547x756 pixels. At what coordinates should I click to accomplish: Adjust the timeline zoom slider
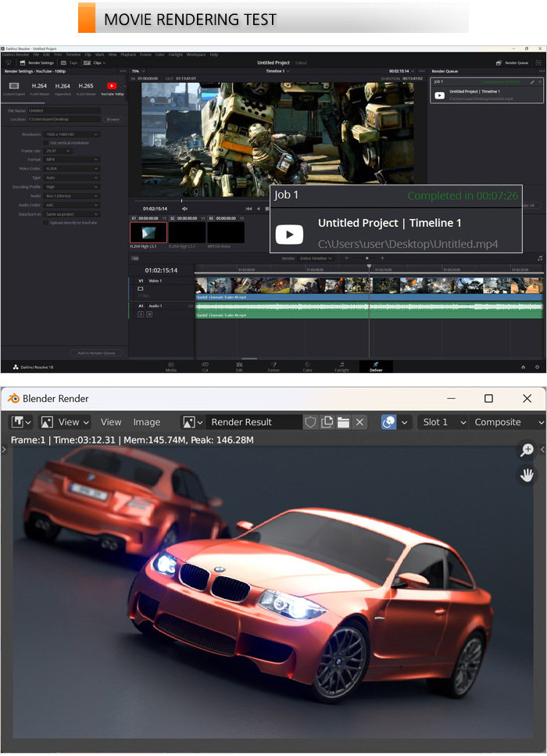point(365,259)
